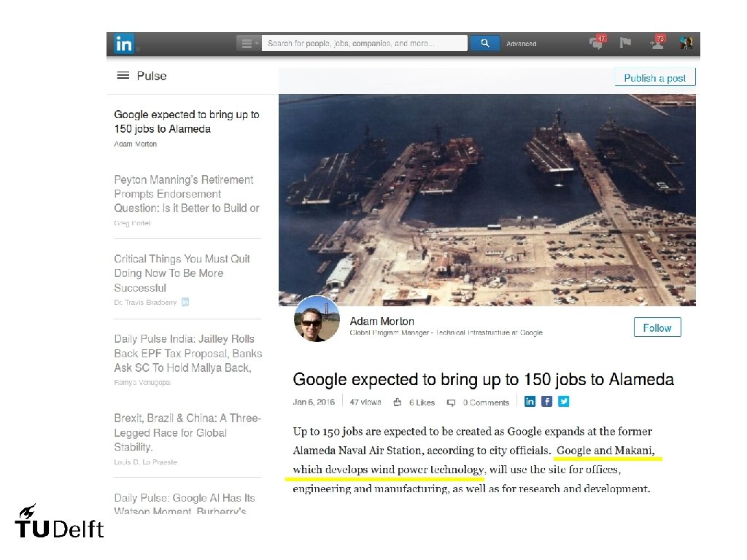Open connection requests icon with badge

pos(658,42)
